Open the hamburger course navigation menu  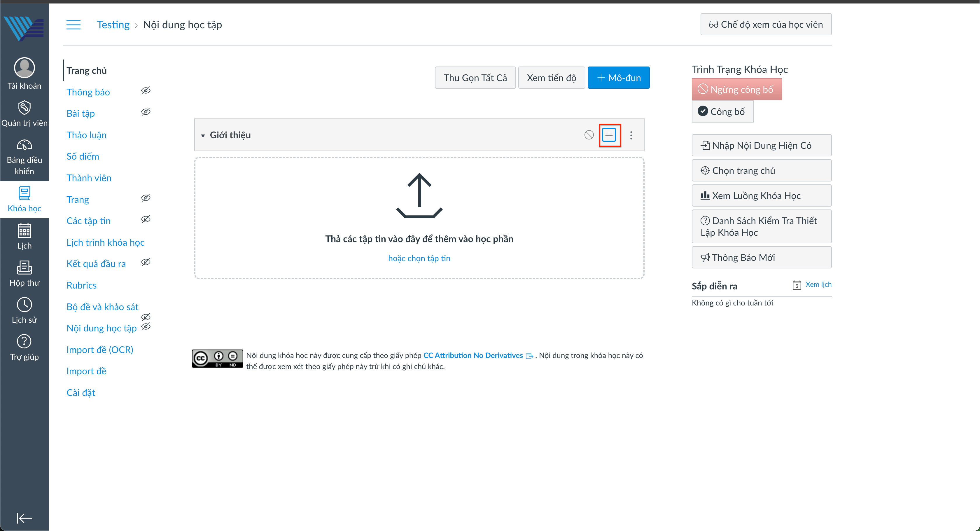pyautogui.click(x=73, y=25)
